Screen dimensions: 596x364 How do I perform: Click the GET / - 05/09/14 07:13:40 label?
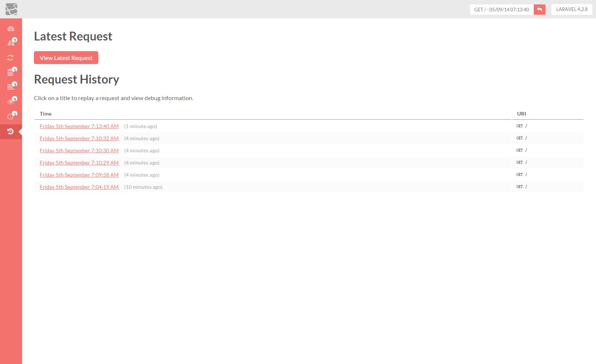[x=501, y=10]
